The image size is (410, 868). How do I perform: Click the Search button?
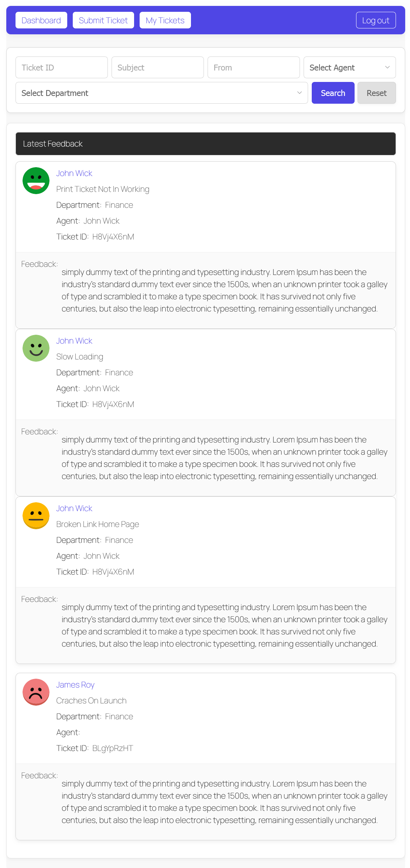click(333, 93)
